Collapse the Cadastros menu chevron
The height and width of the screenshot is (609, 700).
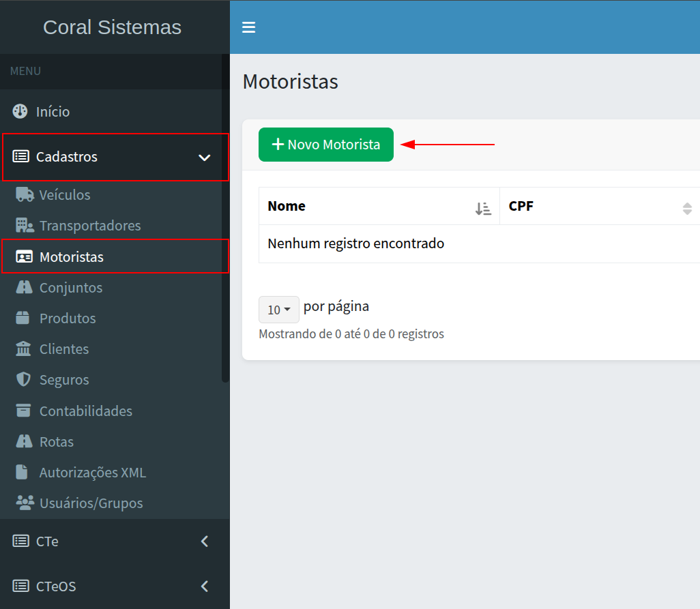[x=204, y=158]
